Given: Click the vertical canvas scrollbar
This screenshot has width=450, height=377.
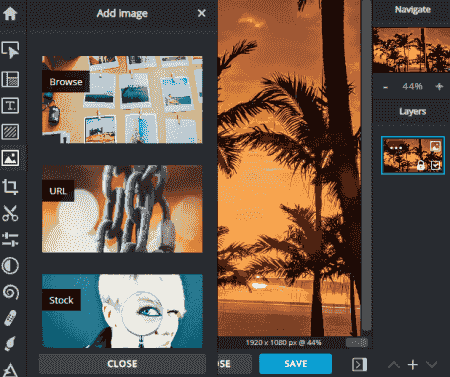Looking at the screenshot, I should 367,166.
